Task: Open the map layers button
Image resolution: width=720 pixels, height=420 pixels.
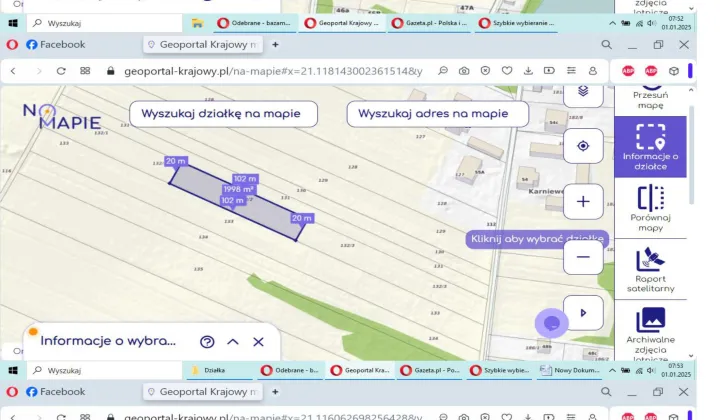Action: [583, 92]
